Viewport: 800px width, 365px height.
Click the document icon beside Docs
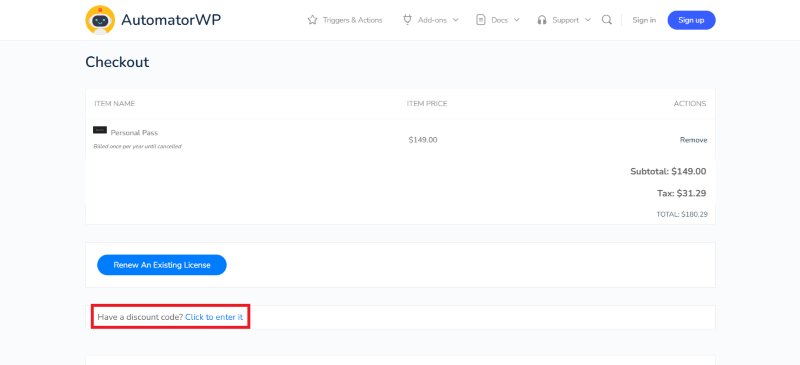pos(480,20)
